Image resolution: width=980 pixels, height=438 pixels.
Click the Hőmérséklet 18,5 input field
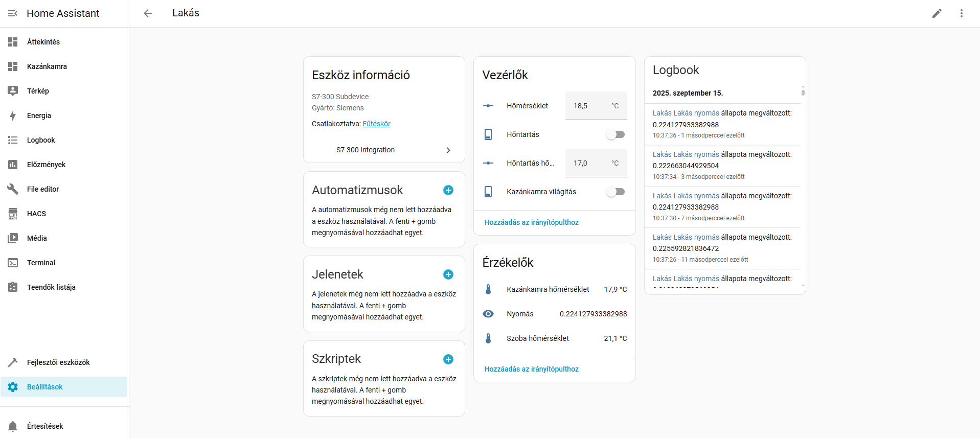pos(588,106)
